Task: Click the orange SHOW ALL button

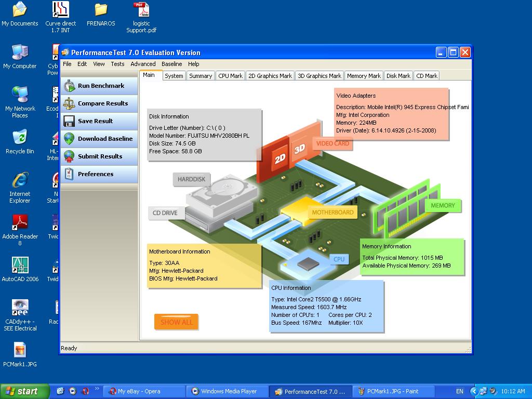Action: (x=177, y=322)
